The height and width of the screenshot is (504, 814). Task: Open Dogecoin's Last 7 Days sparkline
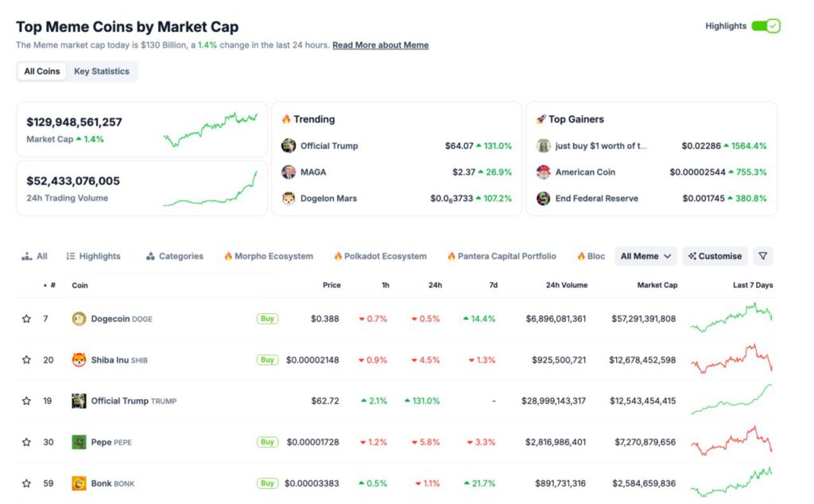[731, 318]
